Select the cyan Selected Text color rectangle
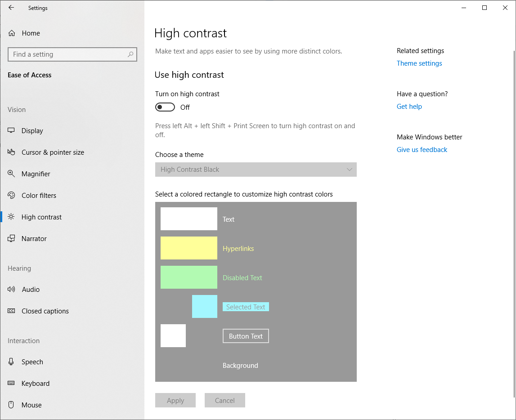 click(205, 307)
